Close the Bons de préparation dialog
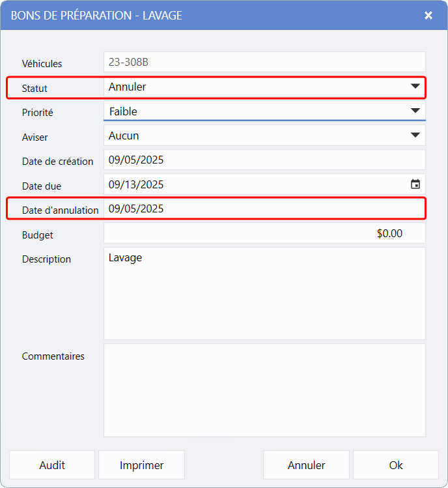This screenshot has height=488, width=448. 428,15
